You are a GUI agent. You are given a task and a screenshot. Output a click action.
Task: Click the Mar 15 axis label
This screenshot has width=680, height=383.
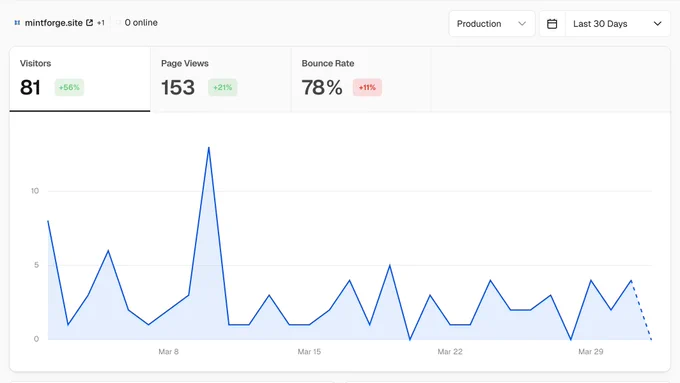tap(309, 352)
